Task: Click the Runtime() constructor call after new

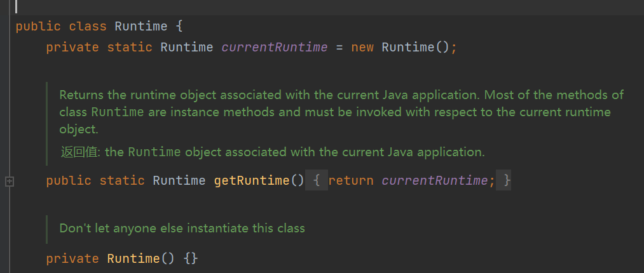Action: click(408, 48)
